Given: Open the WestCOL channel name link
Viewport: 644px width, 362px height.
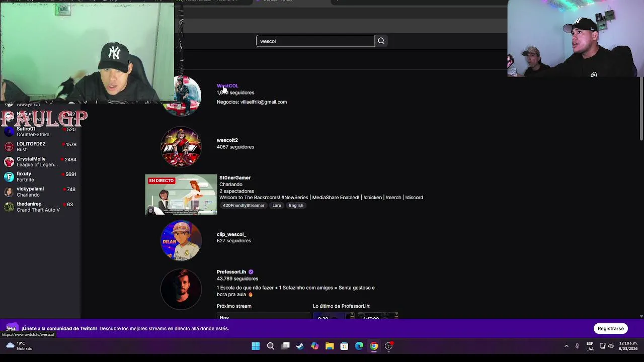Looking at the screenshot, I should pos(227,86).
